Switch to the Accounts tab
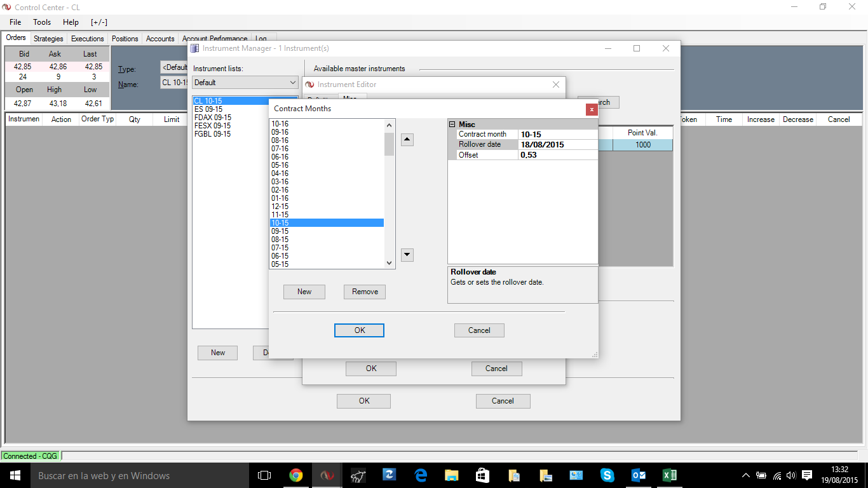The height and width of the screenshot is (488, 868). pos(160,39)
